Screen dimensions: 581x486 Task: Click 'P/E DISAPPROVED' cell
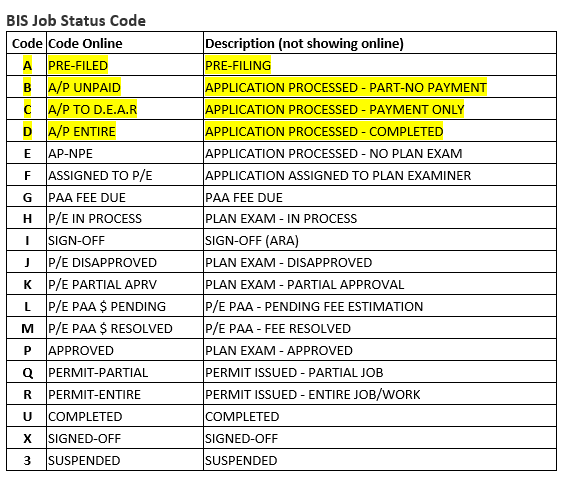125,262
